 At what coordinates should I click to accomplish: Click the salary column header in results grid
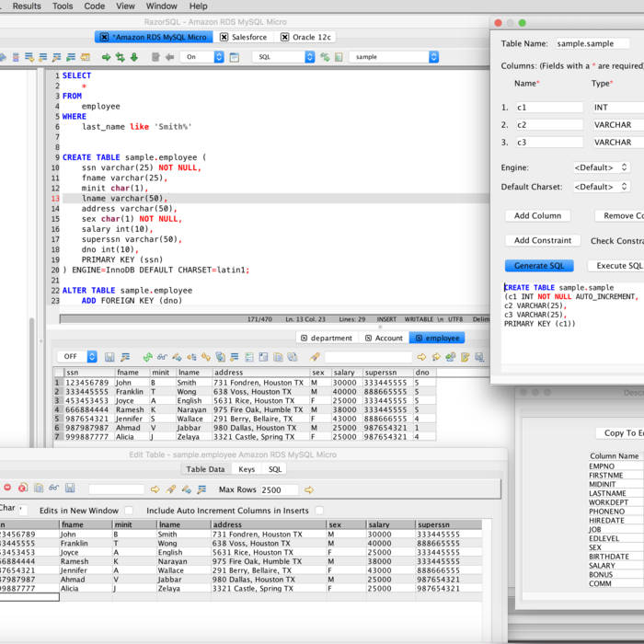(x=347, y=373)
